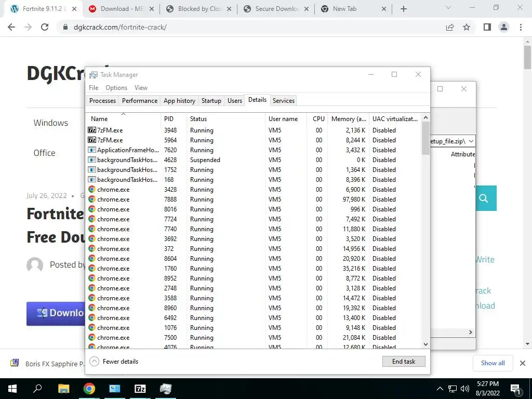Switch to App history tab
Screen dimensions: 532x399
pyautogui.click(x=179, y=101)
